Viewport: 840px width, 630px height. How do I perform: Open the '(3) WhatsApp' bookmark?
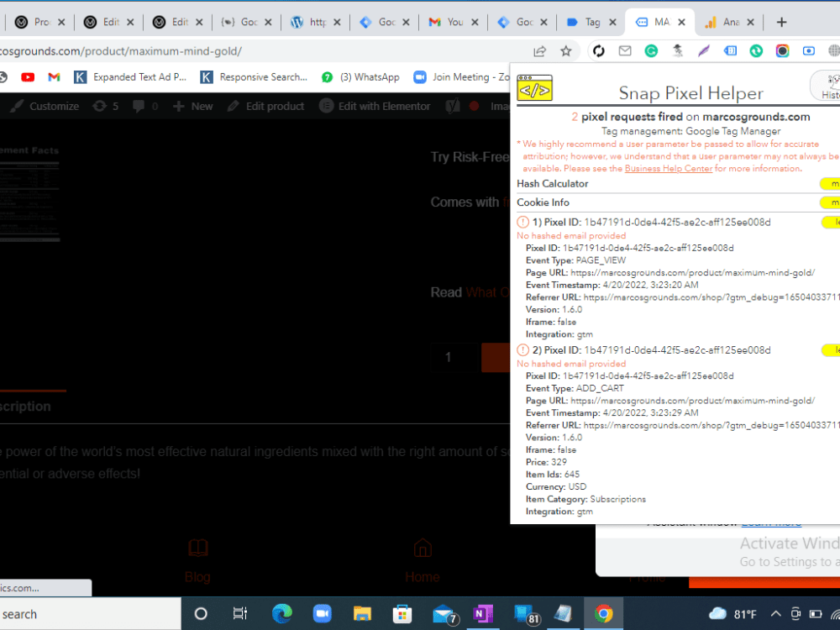tap(360, 77)
